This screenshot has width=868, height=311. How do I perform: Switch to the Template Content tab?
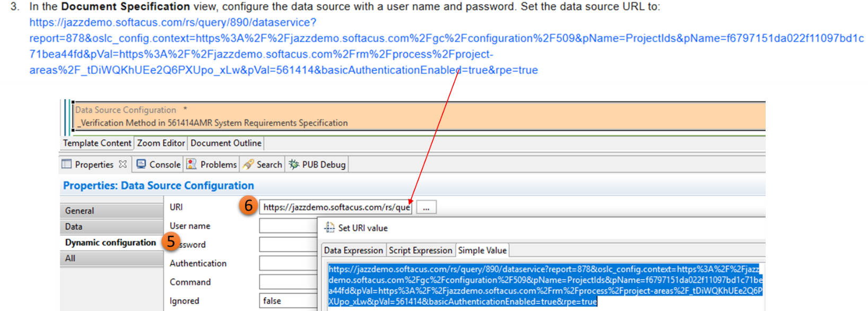(97, 143)
